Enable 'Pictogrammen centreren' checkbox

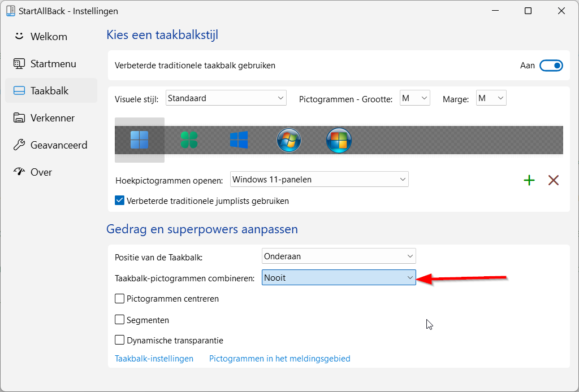119,298
